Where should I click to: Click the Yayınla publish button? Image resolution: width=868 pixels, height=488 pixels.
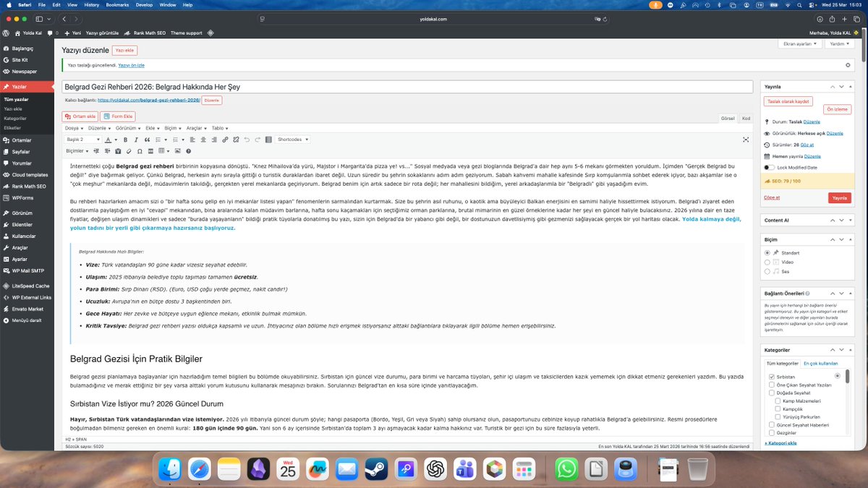pyautogui.click(x=839, y=197)
